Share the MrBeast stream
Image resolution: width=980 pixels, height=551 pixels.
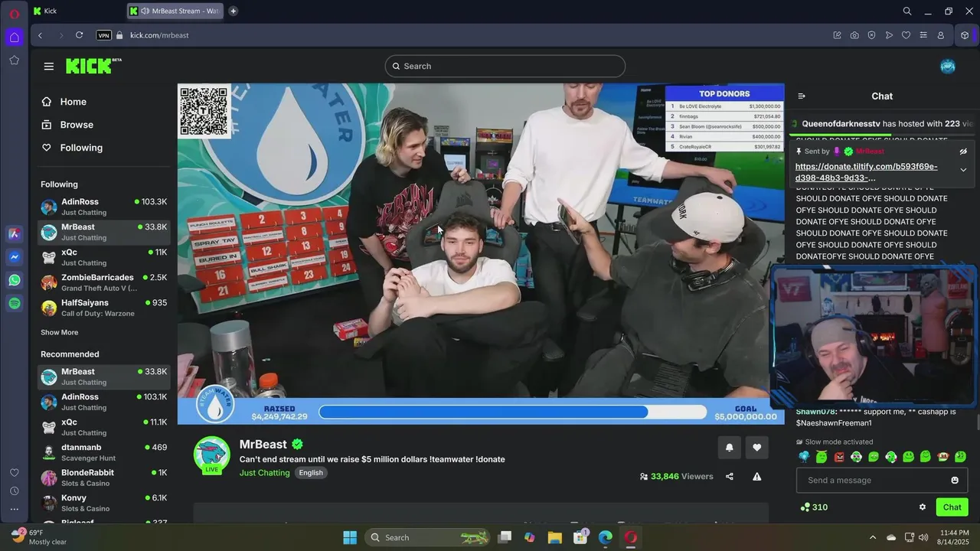(x=730, y=476)
